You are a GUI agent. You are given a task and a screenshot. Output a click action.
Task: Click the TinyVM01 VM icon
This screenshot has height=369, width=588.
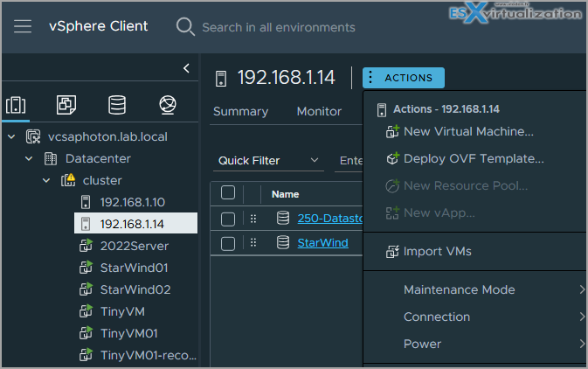86,332
